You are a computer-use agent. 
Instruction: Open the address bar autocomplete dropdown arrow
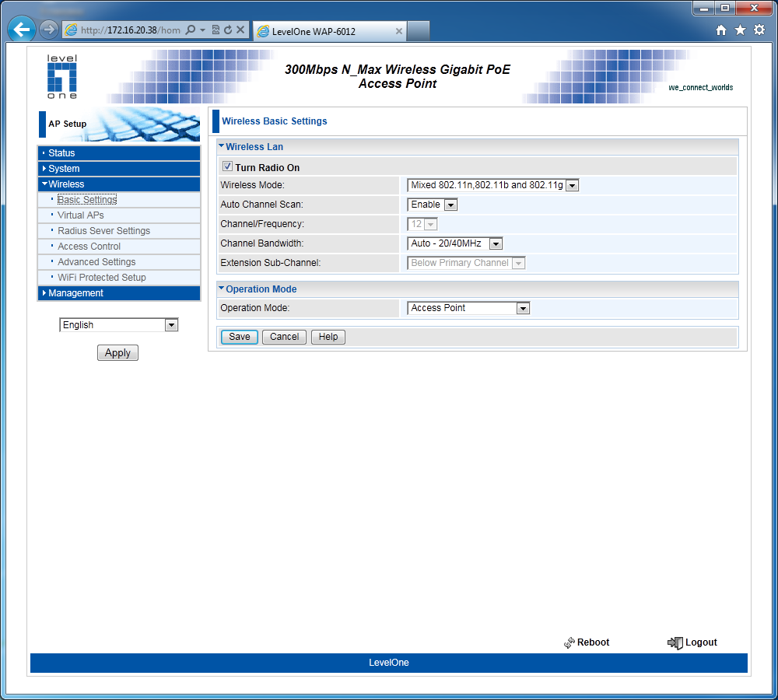202,30
